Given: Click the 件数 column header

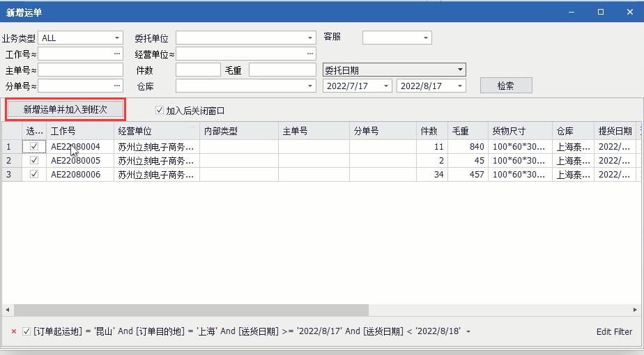Looking at the screenshot, I should click(x=429, y=131).
